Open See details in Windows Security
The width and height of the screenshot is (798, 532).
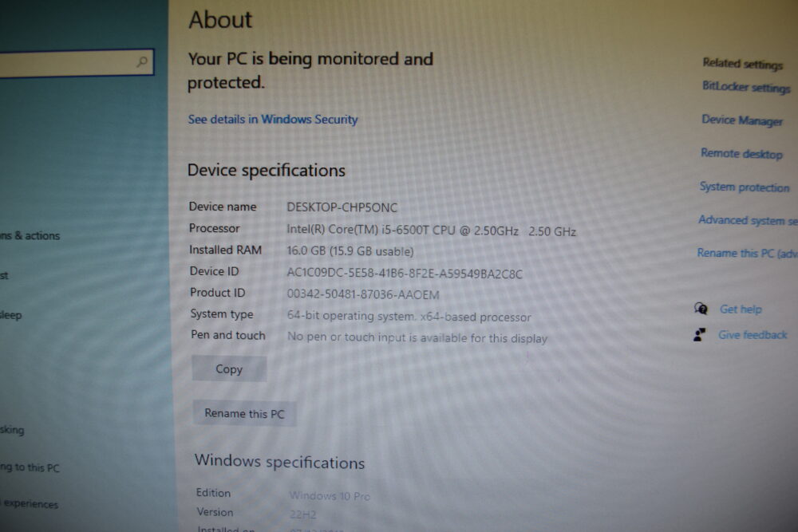[x=273, y=120]
